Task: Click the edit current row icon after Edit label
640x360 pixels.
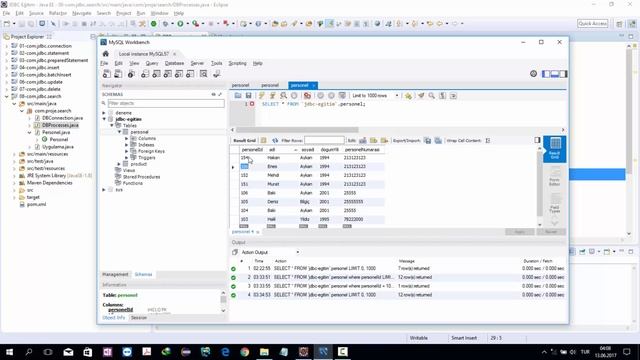Action: [363, 140]
